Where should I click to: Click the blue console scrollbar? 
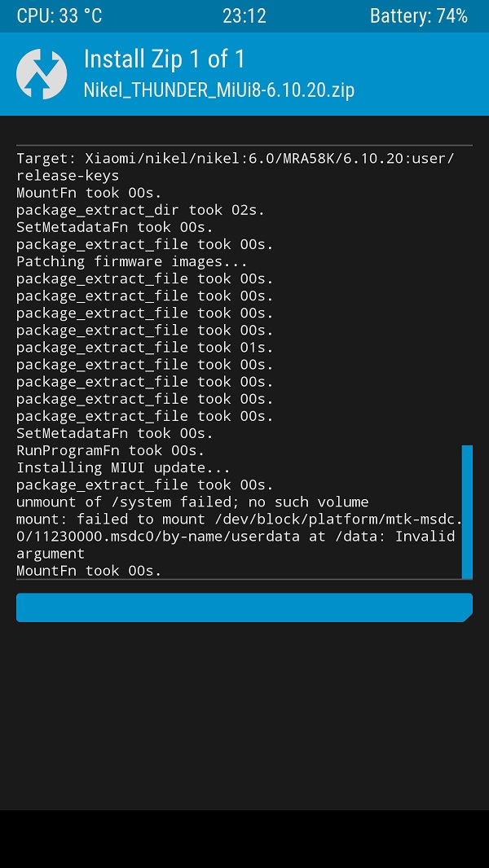[467, 511]
